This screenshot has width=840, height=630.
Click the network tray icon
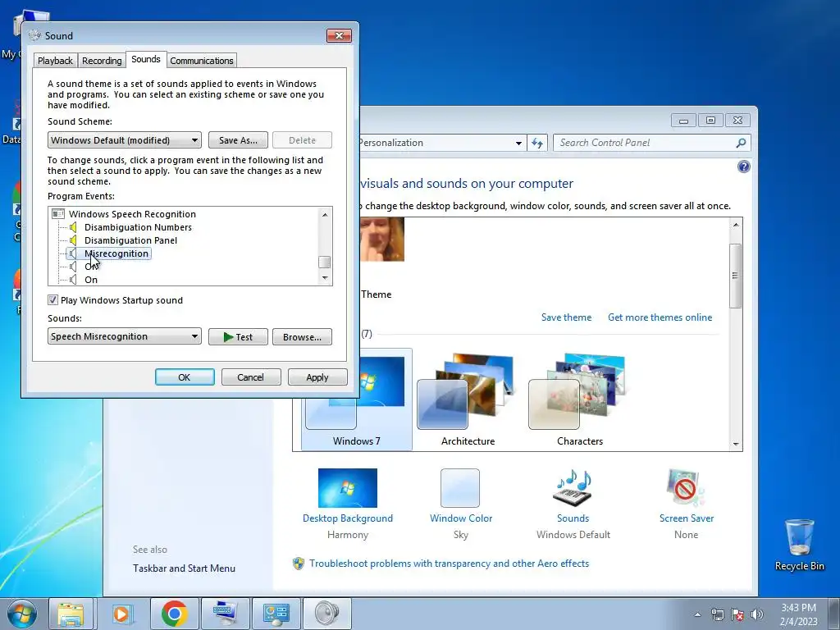717,614
